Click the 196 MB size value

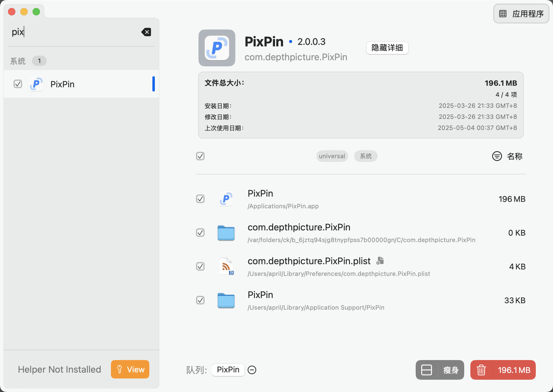(512, 199)
